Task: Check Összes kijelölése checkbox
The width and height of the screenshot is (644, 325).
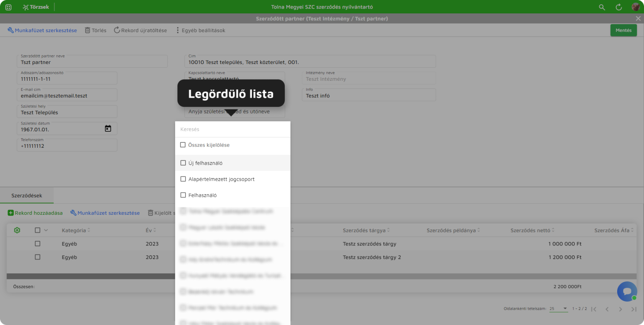Action: coord(183,145)
